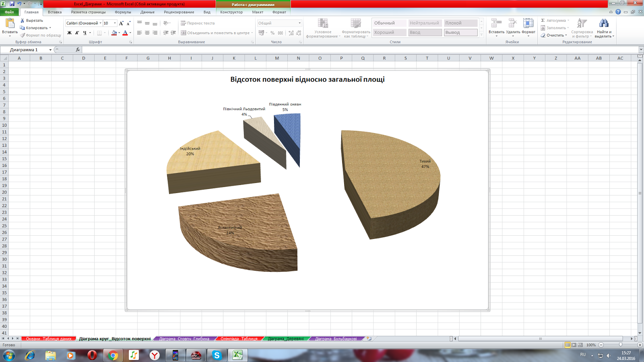Apply the Хороший cell style
This screenshot has height=362, width=644.
pos(390,33)
